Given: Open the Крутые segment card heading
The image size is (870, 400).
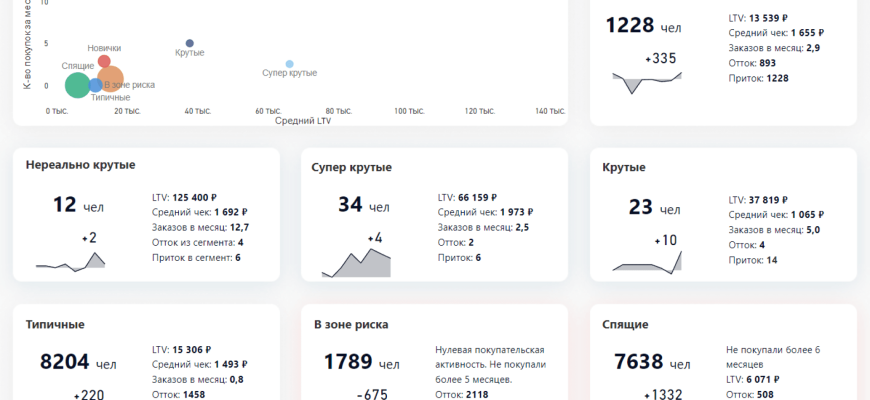Looking at the screenshot, I should pos(623,167).
